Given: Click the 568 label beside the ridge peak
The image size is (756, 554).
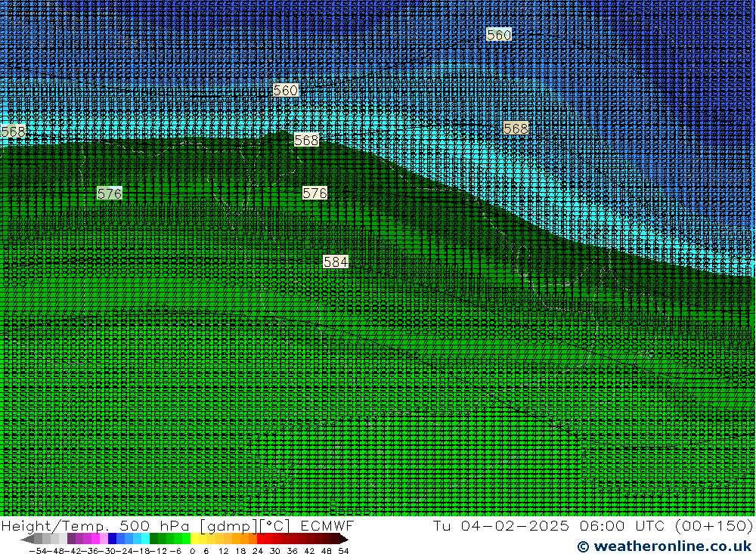Looking at the screenshot, I should pos(306,140).
